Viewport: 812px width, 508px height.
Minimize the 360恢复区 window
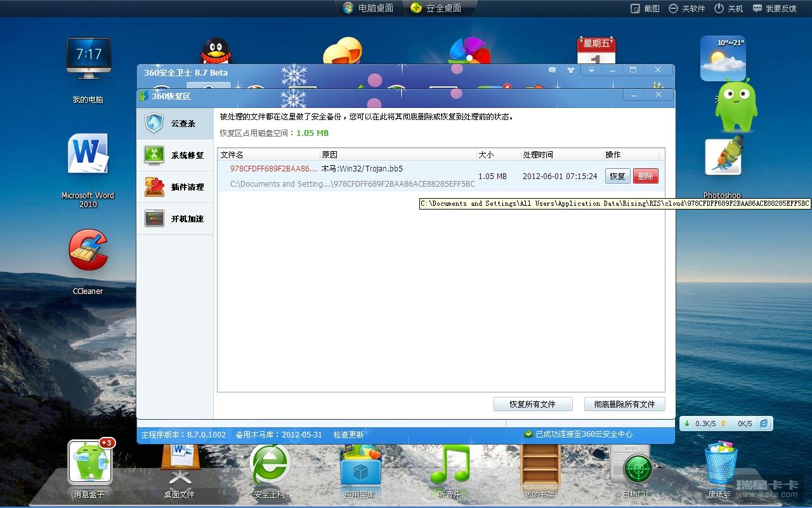[x=634, y=95]
